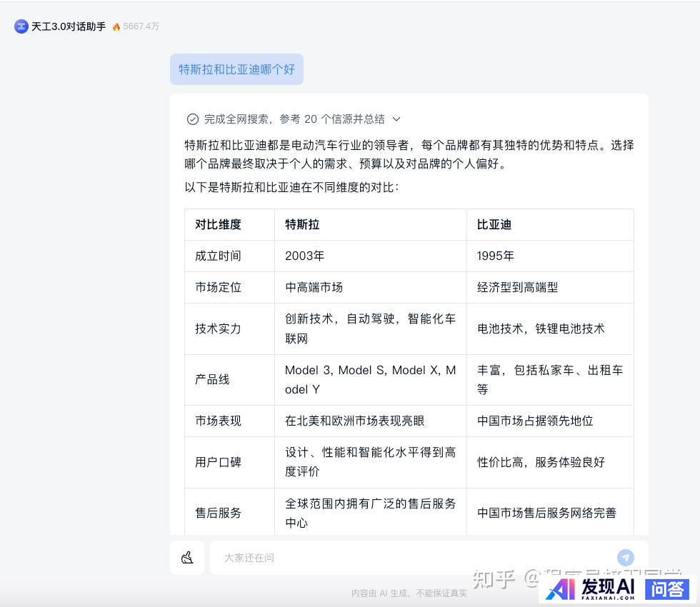The height and width of the screenshot is (607, 700).
Task: Click the broom clear-conversation icon
Action: tap(187, 558)
